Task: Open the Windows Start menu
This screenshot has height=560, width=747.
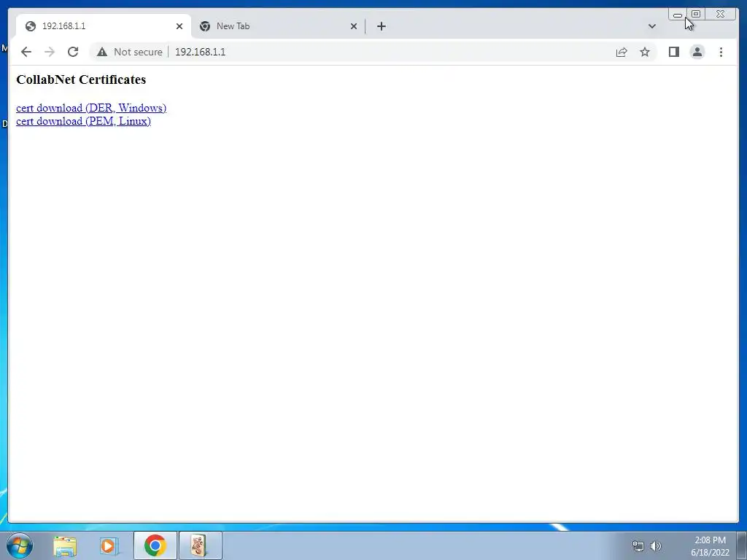Action: (x=20, y=545)
